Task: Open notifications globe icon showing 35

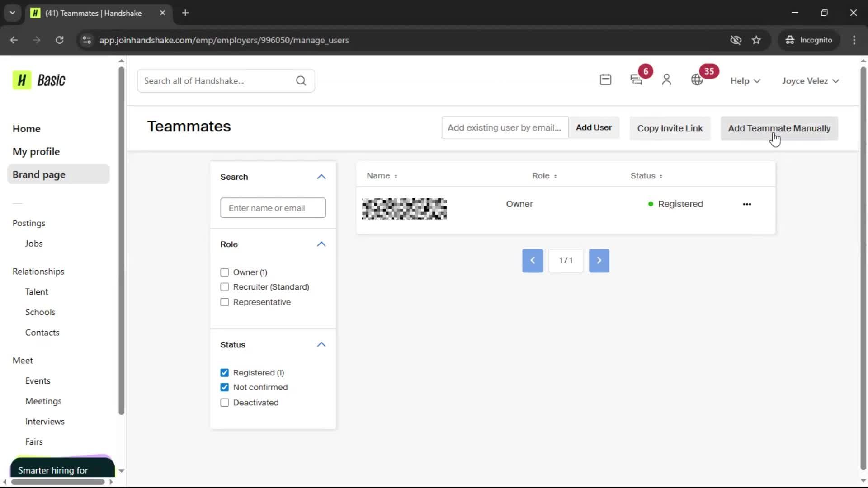Action: [x=696, y=80]
